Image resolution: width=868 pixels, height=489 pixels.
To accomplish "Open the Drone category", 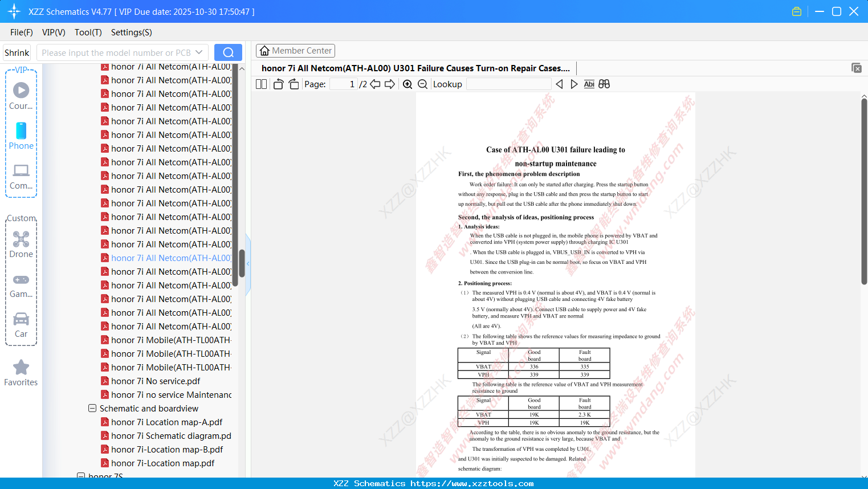I will pyautogui.click(x=21, y=244).
